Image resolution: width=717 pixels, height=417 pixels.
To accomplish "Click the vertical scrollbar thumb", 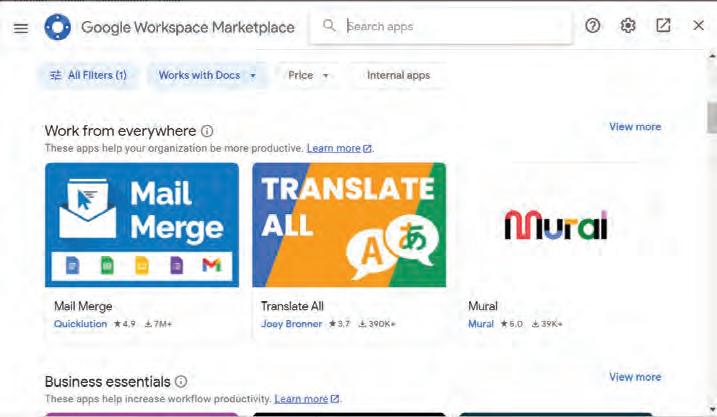I will 712,118.
